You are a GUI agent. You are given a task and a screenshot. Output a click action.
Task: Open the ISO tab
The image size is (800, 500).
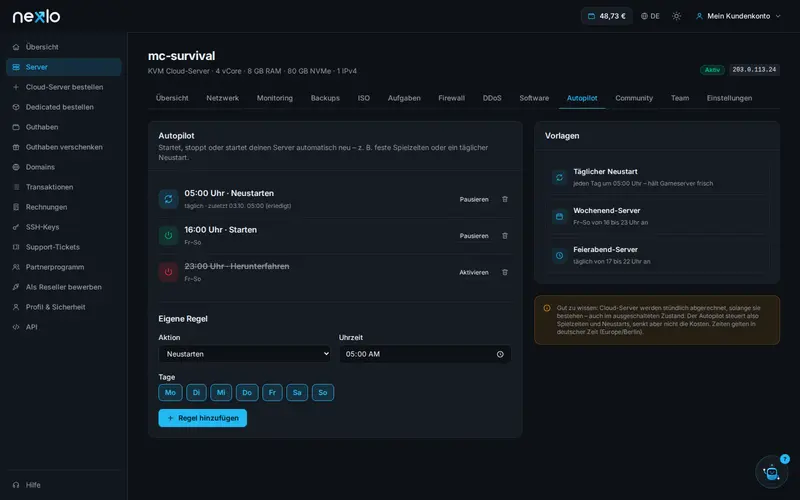[363, 98]
